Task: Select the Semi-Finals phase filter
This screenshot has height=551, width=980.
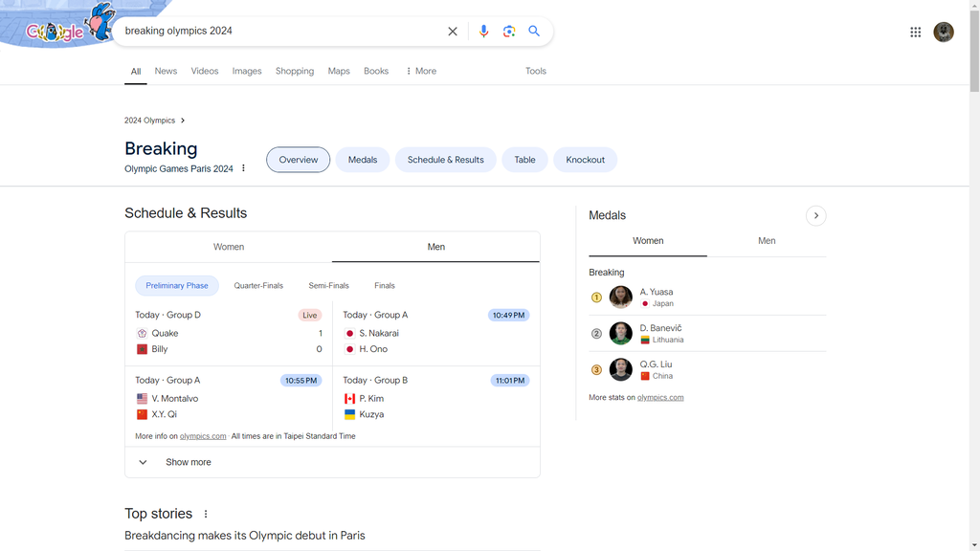Action: (329, 285)
